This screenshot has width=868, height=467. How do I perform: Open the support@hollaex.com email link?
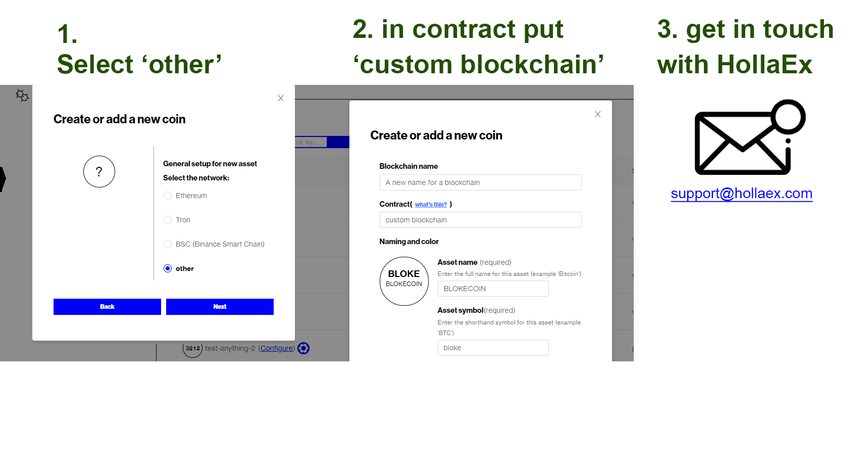point(741,194)
